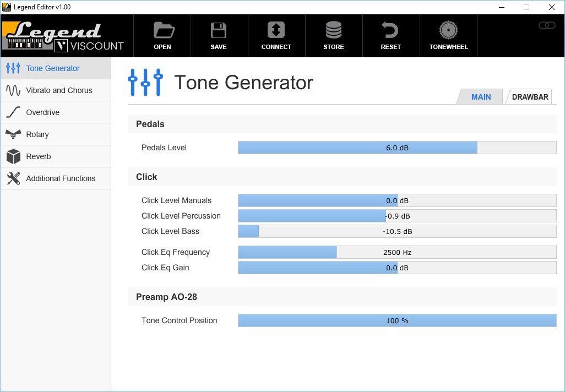The height and width of the screenshot is (392, 565).
Task: Click the Save floppy disk icon
Action: (x=219, y=30)
